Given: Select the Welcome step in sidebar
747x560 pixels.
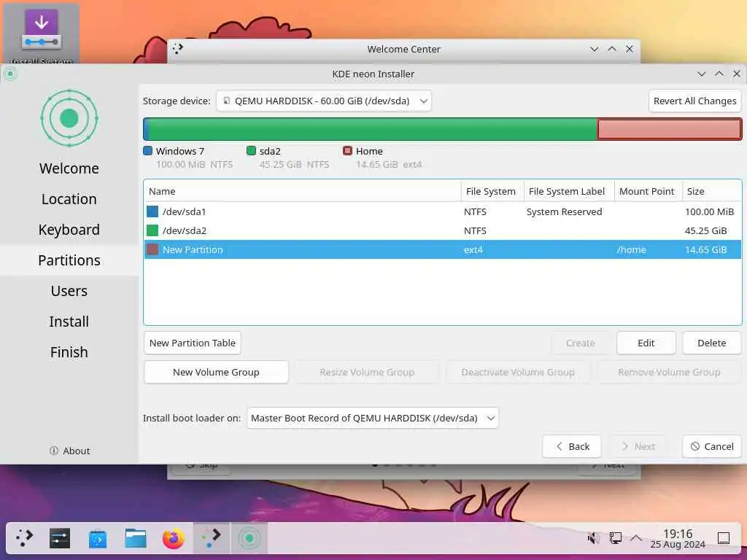Looking at the screenshot, I should click(x=69, y=168).
